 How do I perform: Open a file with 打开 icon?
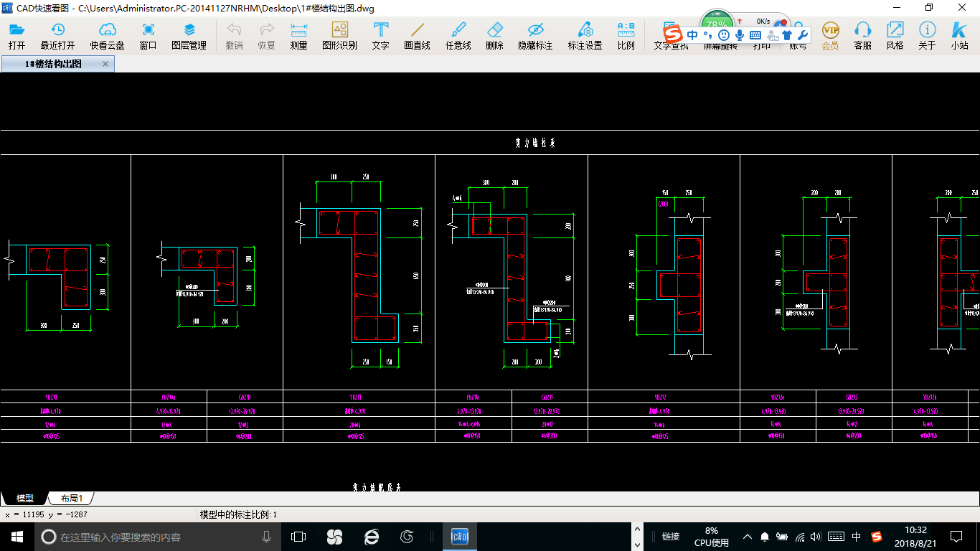pos(17,36)
